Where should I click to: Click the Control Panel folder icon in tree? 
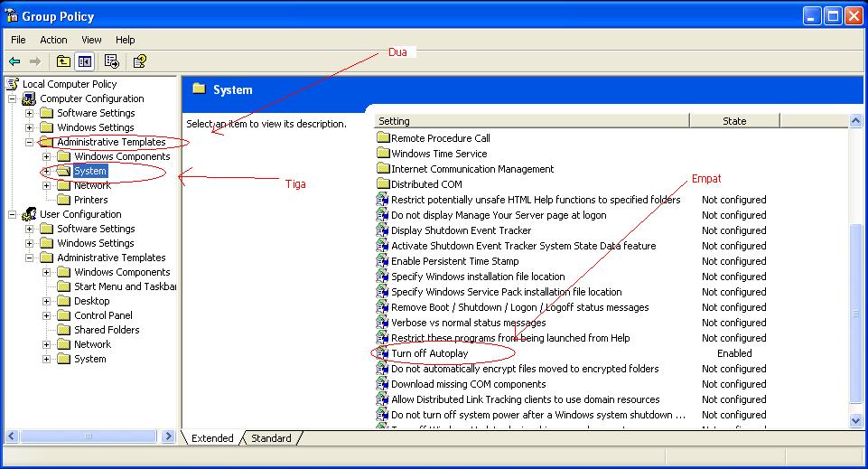(x=64, y=315)
